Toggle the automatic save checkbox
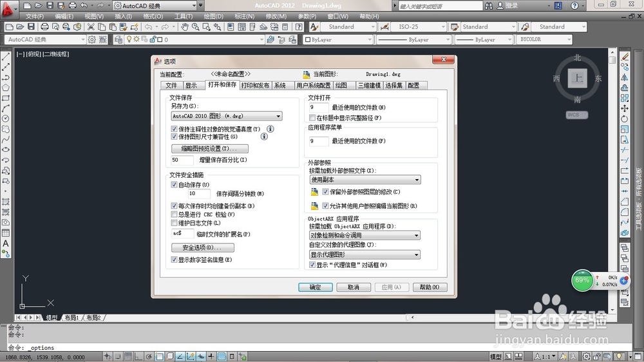The image size is (644, 362). pos(174,184)
